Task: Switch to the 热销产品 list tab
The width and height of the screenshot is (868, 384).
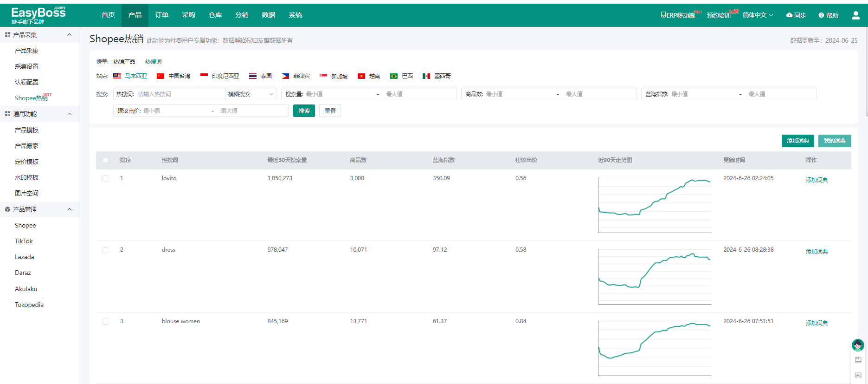Action: (124, 62)
